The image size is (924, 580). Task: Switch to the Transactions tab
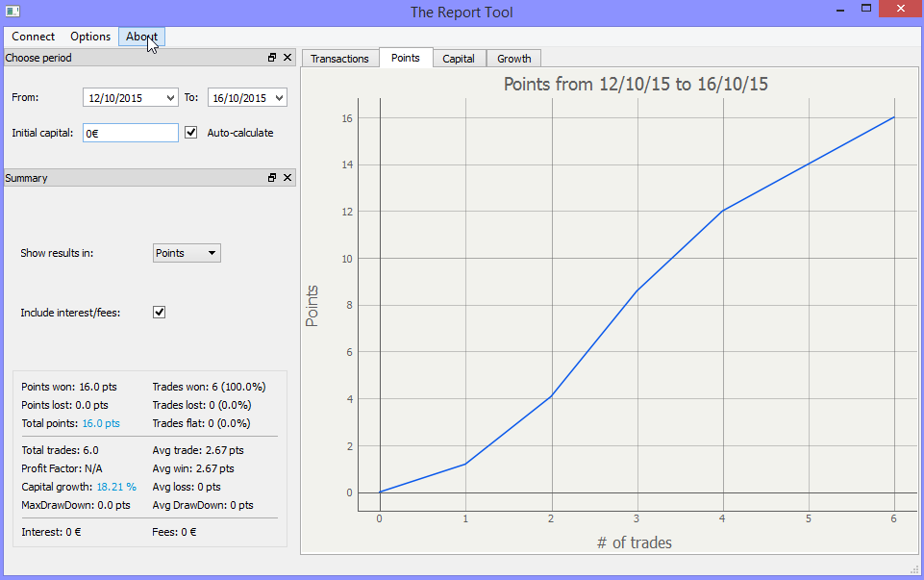point(339,59)
